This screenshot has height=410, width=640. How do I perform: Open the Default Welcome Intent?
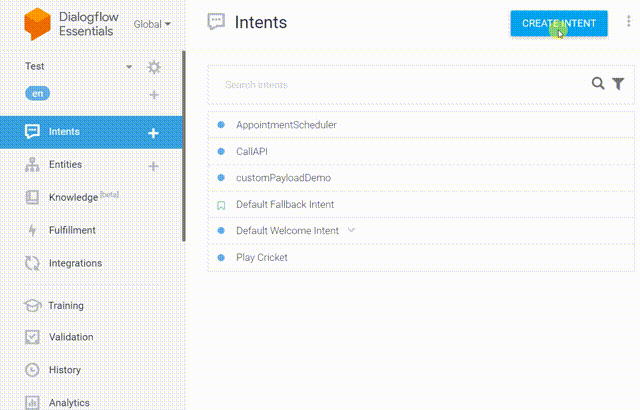point(287,231)
